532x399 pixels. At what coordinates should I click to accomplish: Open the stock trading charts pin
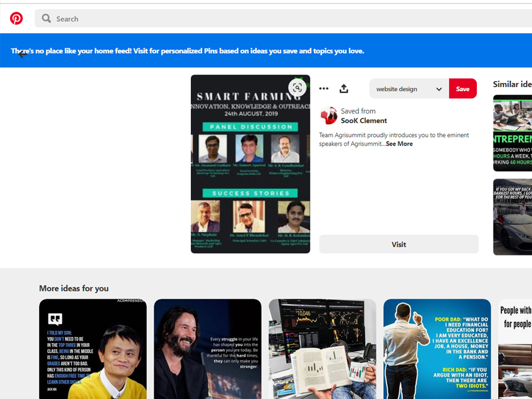[322, 349]
